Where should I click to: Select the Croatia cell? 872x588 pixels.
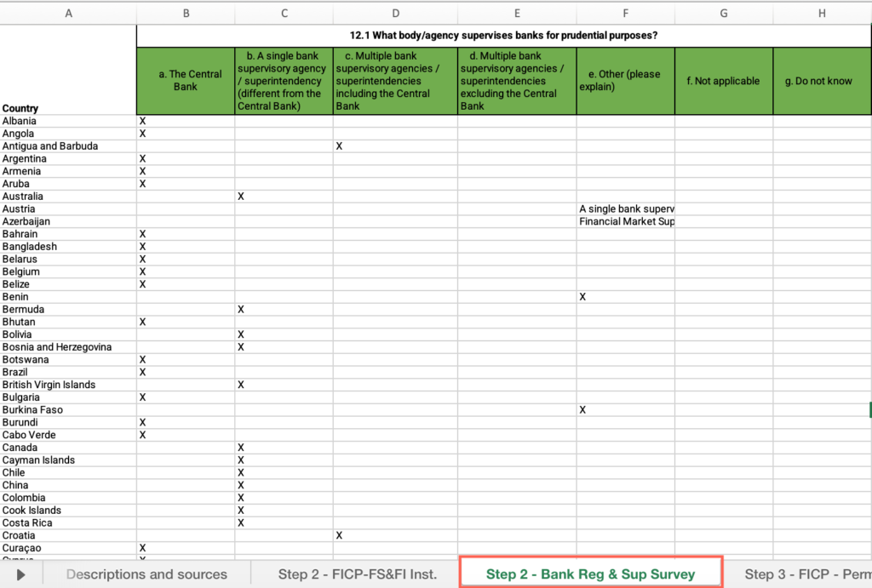tap(68, 536)
